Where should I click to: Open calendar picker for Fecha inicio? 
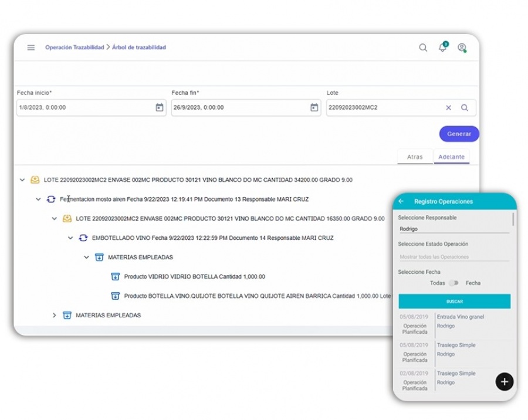pos(159,107)
